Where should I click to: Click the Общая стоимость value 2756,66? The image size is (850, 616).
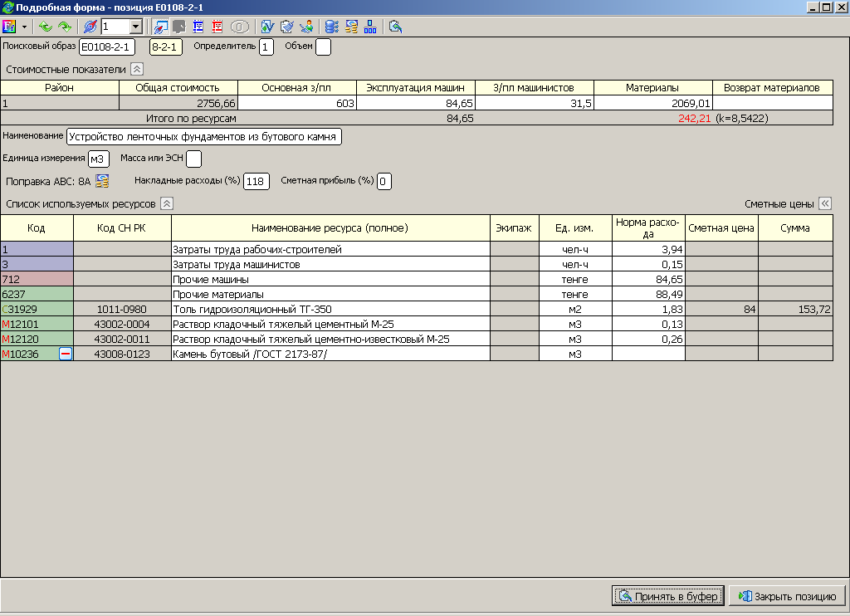point(178,103)
